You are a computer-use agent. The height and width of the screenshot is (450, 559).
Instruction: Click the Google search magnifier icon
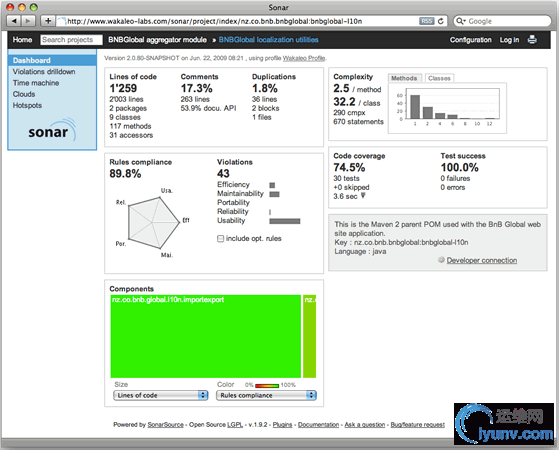pos(461,21)
